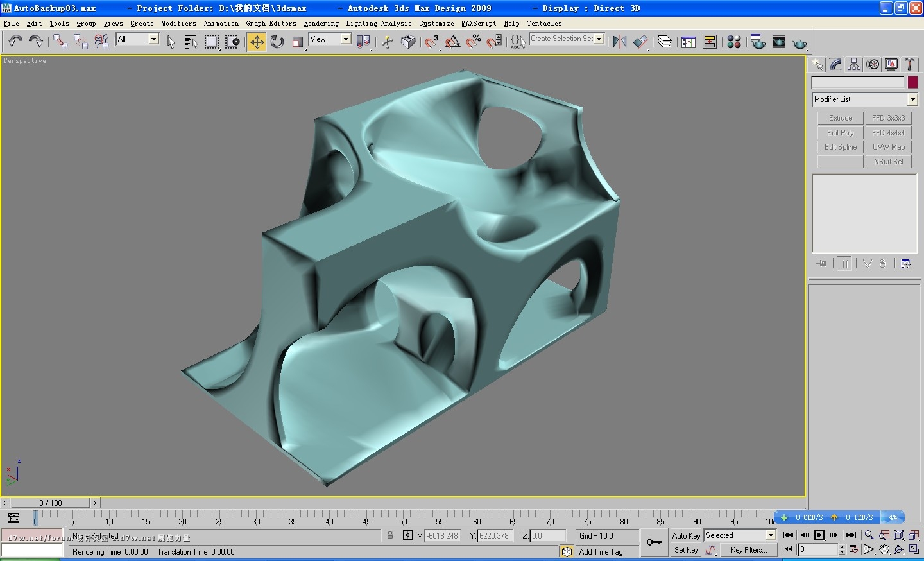Go to the end frame
924x561 pixels.
point(851,535)
